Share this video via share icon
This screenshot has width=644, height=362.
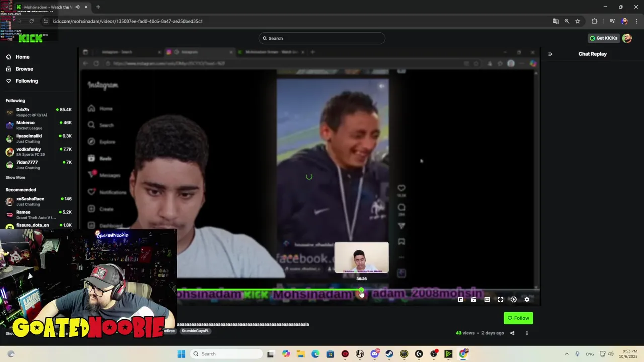point(512,333)
